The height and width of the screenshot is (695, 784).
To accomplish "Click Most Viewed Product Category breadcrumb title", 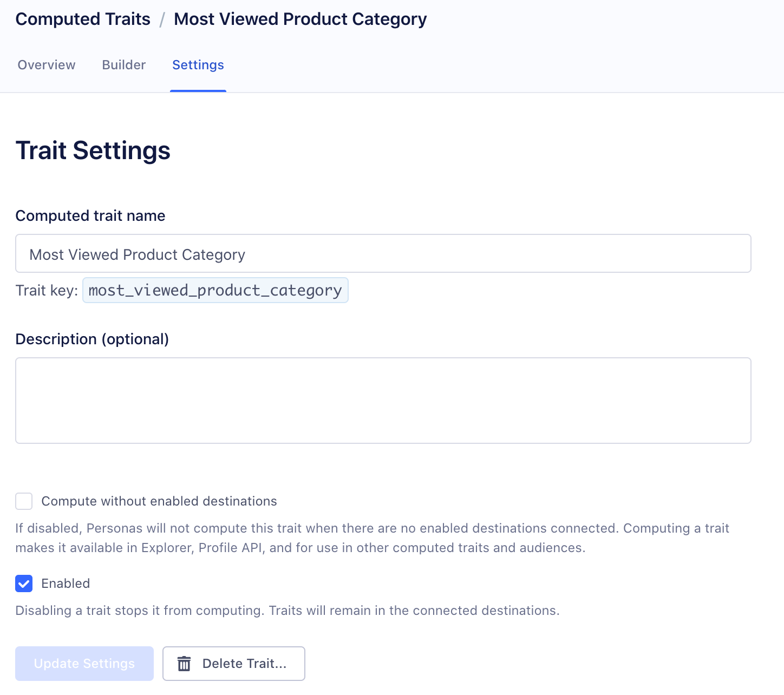I will (x=300, y=19).
